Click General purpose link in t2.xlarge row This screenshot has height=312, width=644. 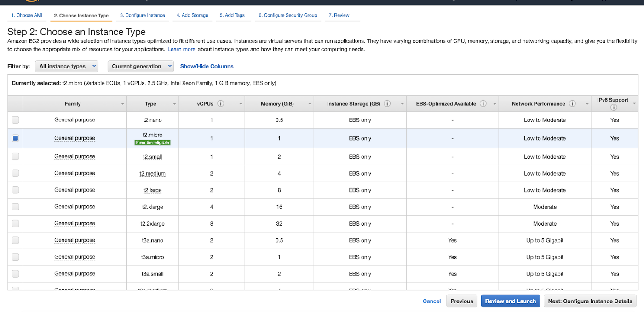75,207
